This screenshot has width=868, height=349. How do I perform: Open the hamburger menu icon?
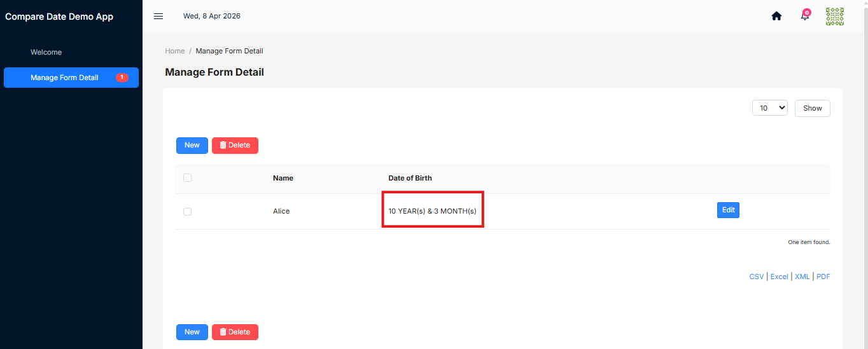click(158, 16)
